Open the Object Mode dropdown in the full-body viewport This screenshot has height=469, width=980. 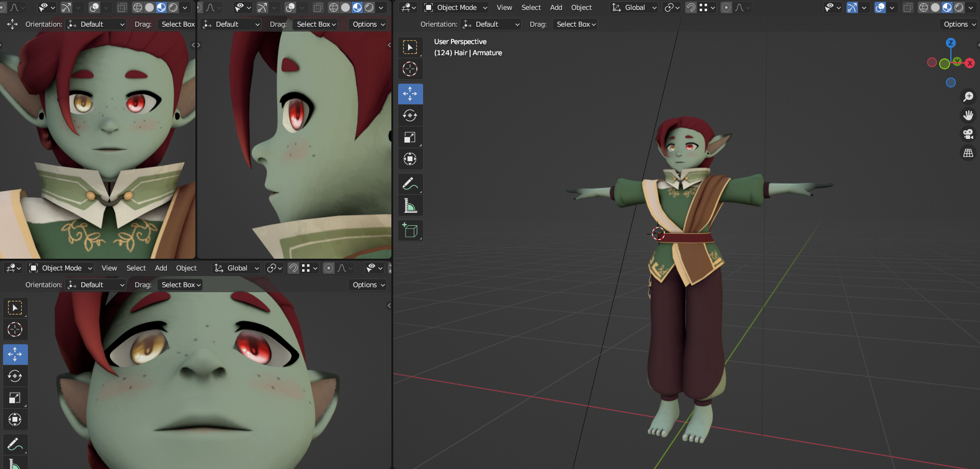point(456,7)
